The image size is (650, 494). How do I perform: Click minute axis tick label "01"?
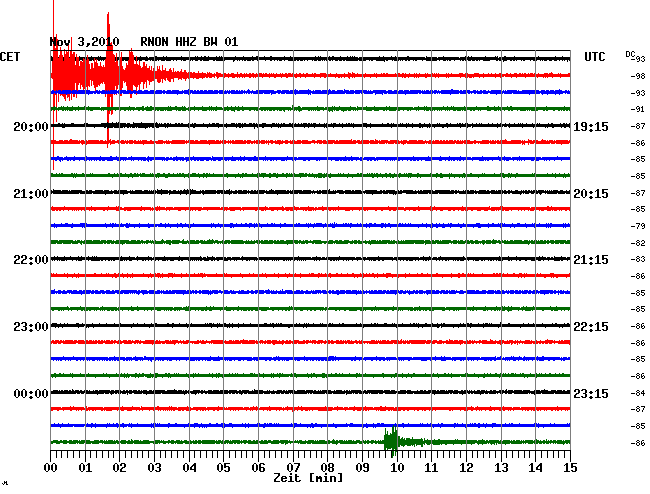(x=85, y=468)
